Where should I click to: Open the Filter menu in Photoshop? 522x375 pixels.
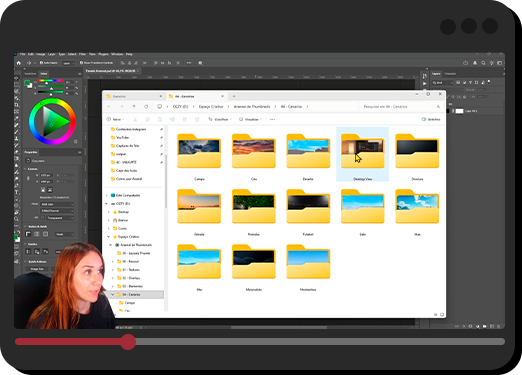point(82,54)
